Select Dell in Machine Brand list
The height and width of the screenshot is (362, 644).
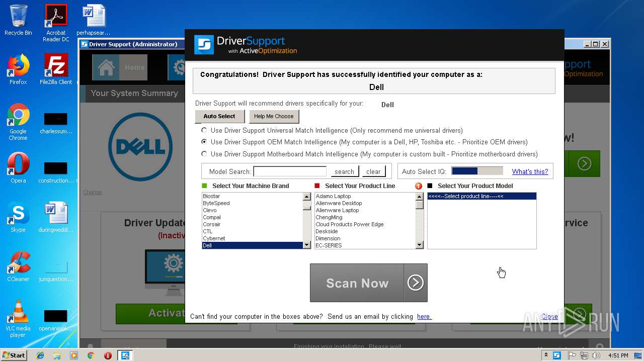[x=252, y=245]
